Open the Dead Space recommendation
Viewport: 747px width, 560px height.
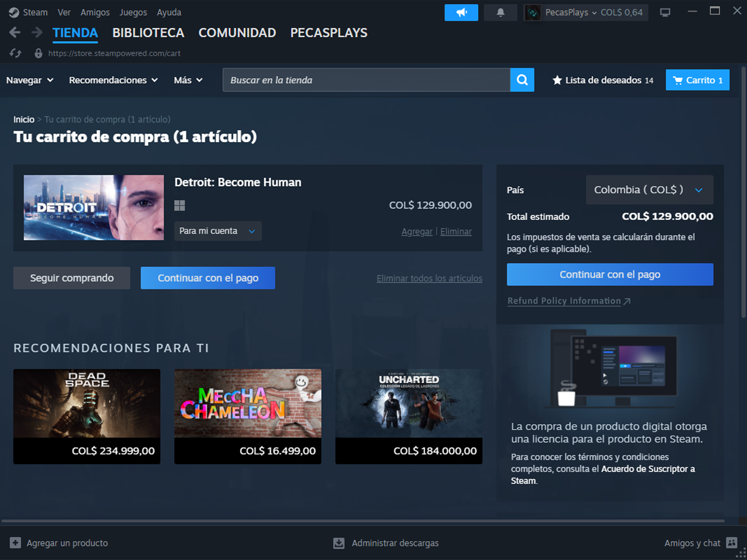(x=87, y=416)
